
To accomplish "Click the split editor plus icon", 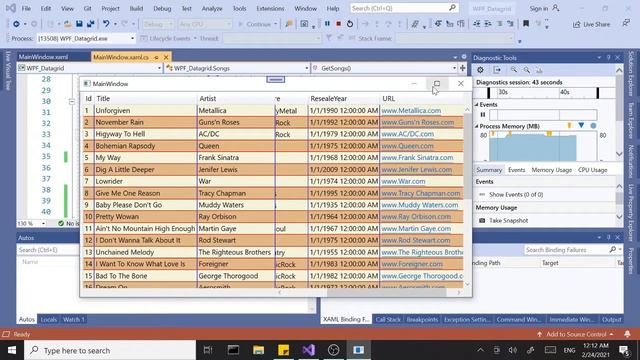I will [462, 68].
